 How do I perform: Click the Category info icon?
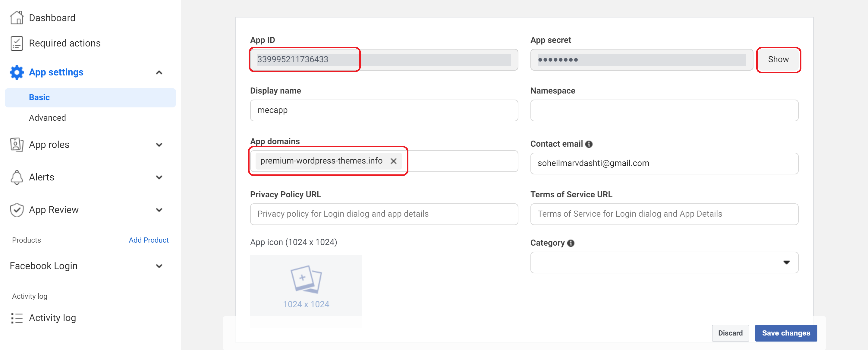click(571, 243)
